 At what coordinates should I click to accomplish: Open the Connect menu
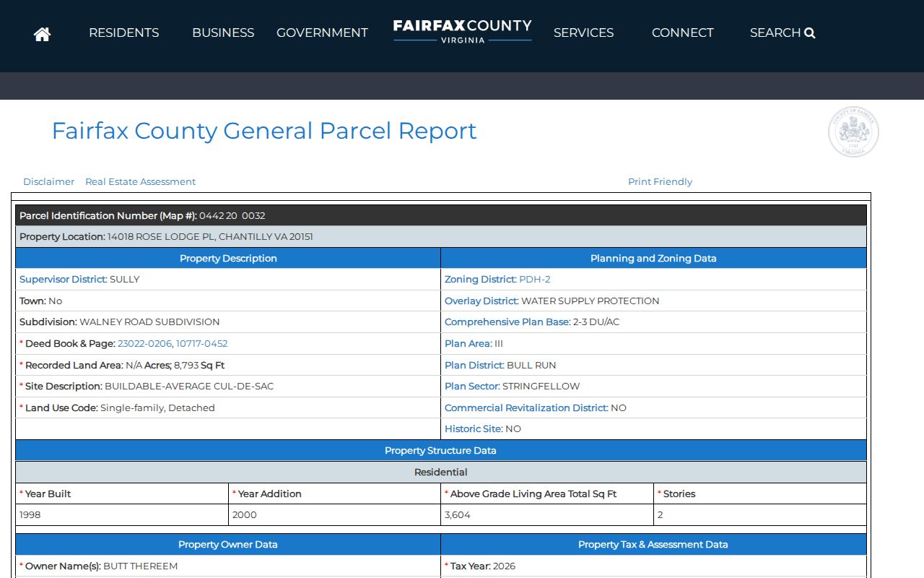[x=682, y=33]
